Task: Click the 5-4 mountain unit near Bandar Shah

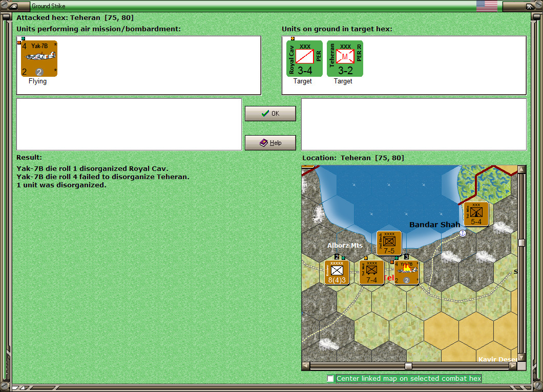Action: click(476, 214)
